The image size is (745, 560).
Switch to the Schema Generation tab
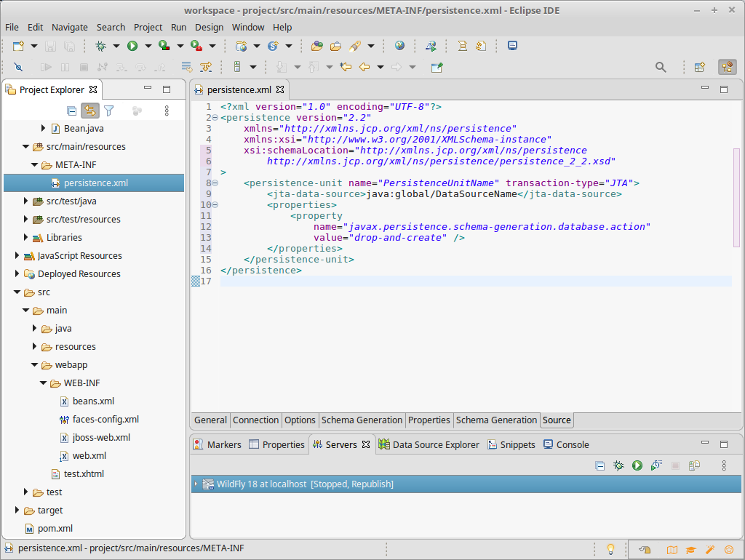pos(362,420)
